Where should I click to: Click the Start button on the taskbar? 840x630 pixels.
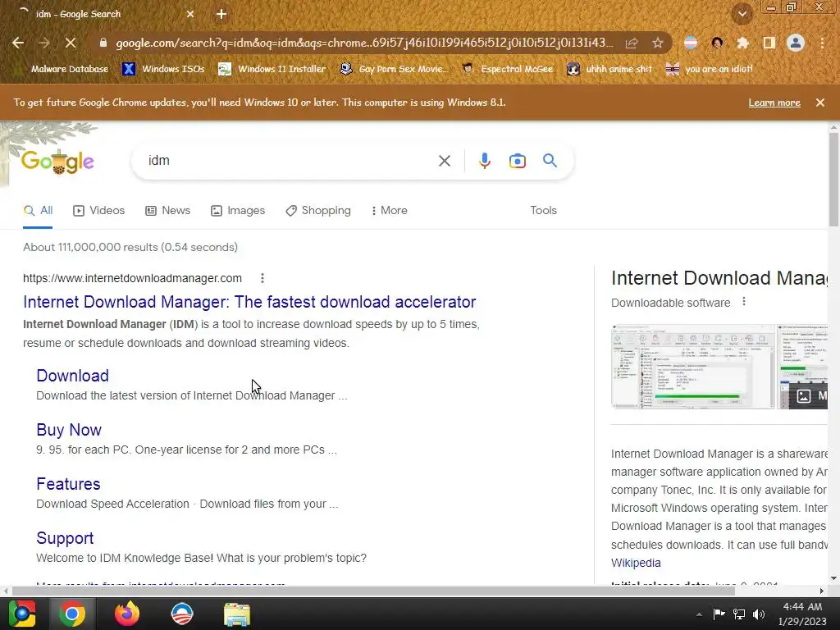point(21,614)
